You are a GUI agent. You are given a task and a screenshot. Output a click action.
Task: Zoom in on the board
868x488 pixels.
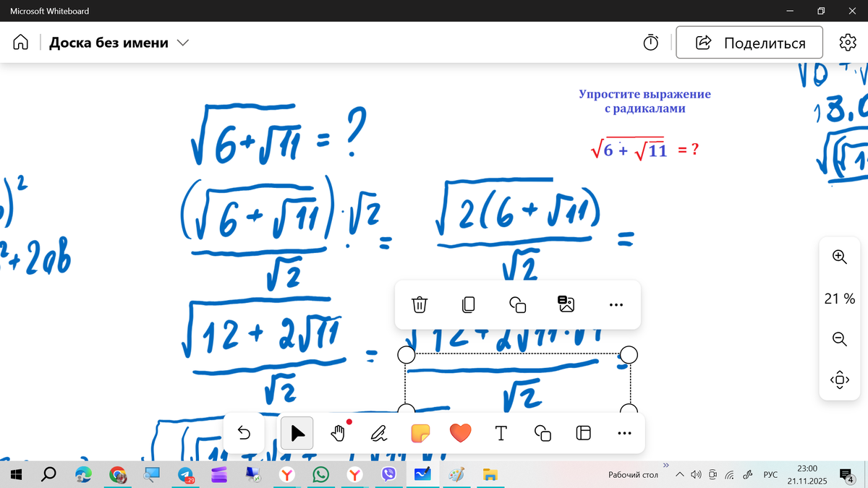[839, 256]
